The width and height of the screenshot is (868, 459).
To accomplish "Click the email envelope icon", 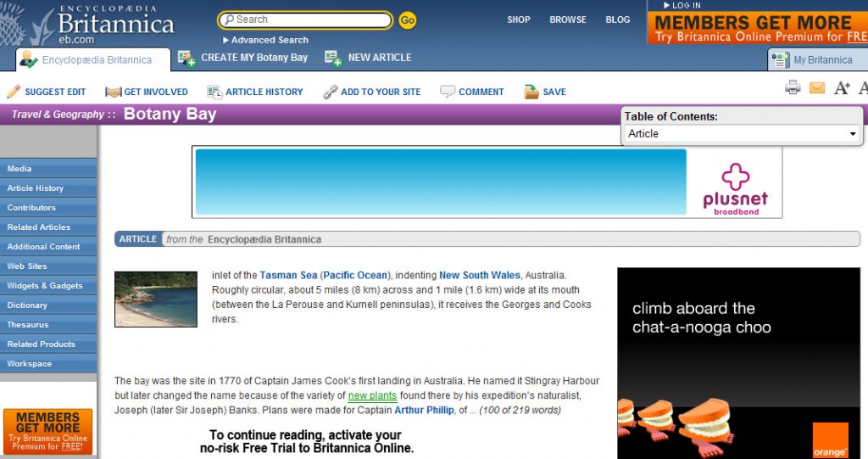I will click(x=817, y=87).
